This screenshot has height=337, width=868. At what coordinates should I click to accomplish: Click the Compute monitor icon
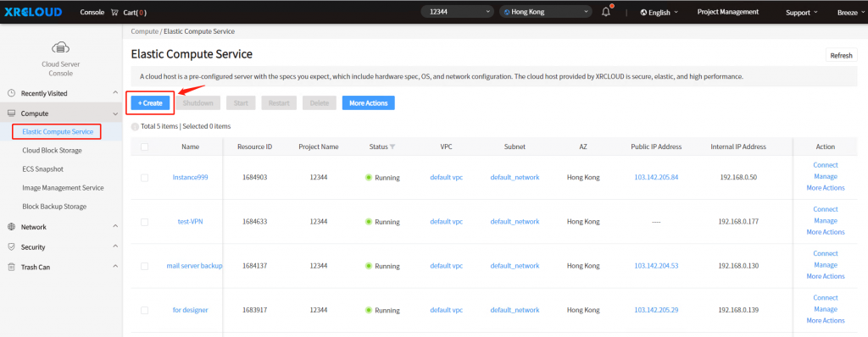[12, 113]
